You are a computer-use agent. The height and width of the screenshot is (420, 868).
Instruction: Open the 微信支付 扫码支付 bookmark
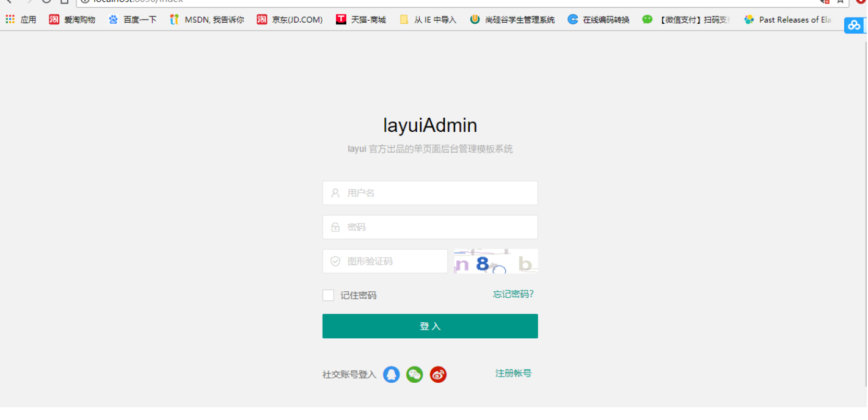685,20
